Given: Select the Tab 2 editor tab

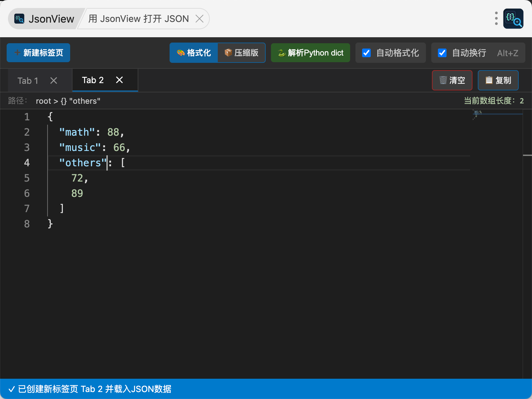Looking at the screenshot, I should (93, 80).
